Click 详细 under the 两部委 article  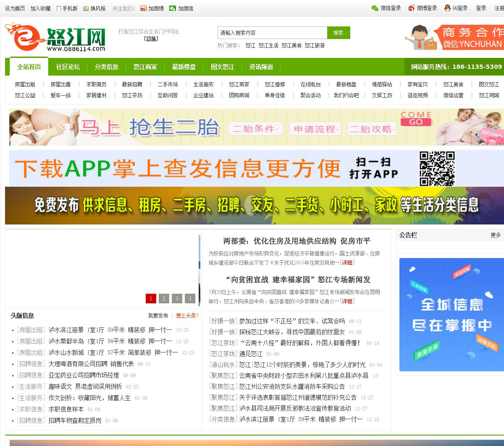(347, 263)
